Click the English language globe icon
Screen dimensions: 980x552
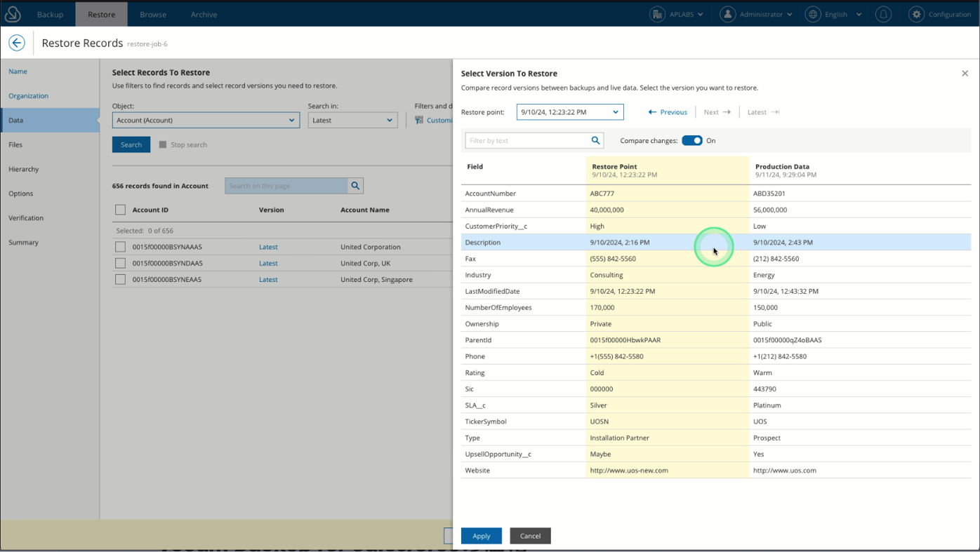coord(812,13)
